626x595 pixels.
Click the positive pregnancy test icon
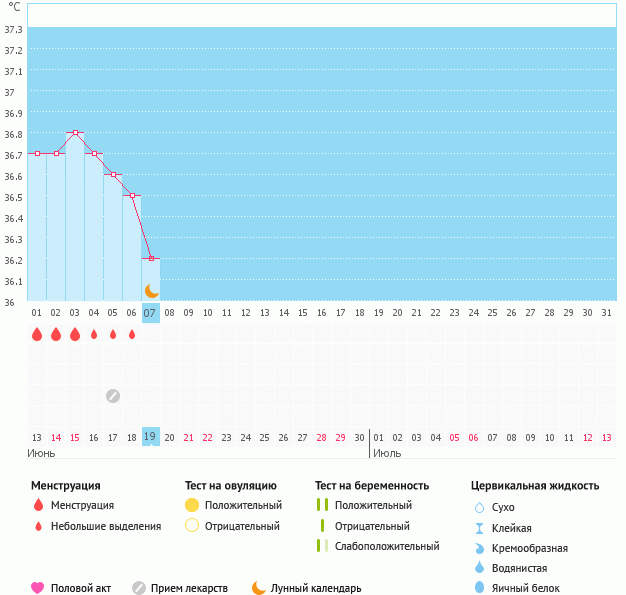click(322, 506)
